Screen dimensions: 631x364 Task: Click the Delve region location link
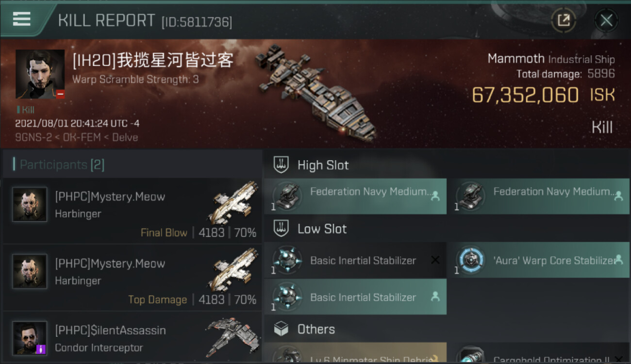coord(125,137)
